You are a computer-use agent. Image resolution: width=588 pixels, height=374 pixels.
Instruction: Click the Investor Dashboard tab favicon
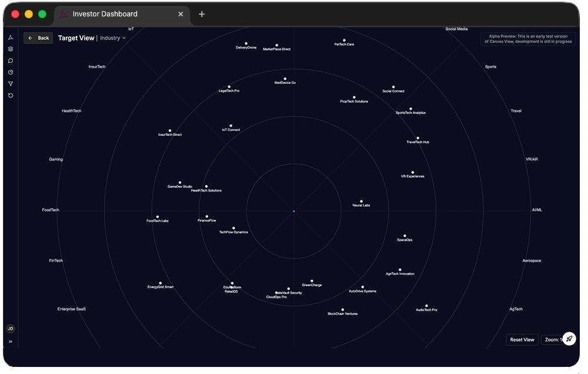64,14
